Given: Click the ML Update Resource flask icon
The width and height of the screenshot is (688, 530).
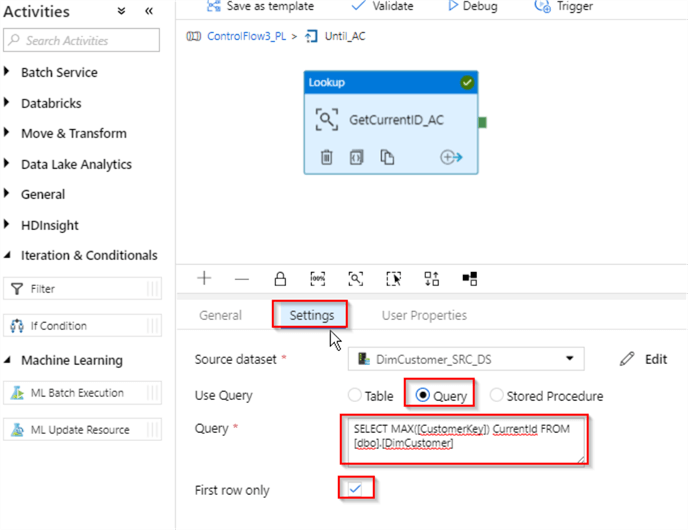Looking at the screenshot, I should click(x=17, y=430).
